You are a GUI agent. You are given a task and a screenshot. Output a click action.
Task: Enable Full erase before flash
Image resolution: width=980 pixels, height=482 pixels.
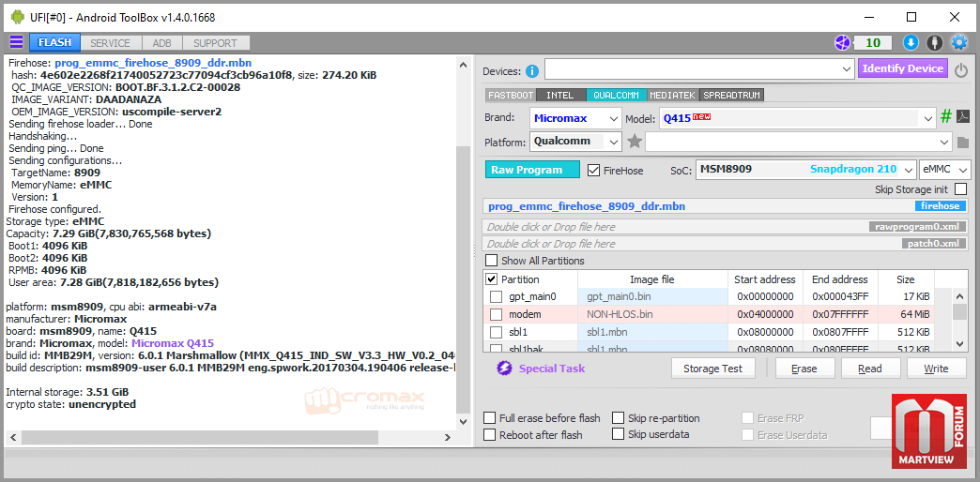[x=489, y=417]
